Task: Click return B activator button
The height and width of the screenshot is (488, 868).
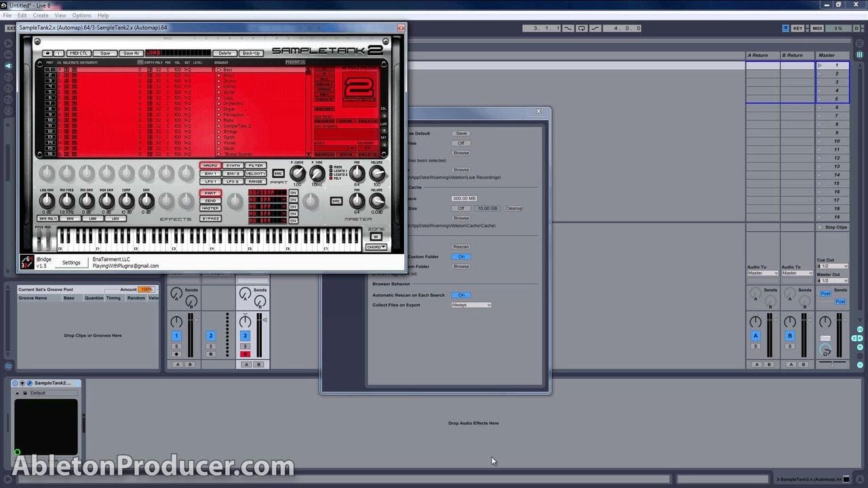Action: [789, 335]
